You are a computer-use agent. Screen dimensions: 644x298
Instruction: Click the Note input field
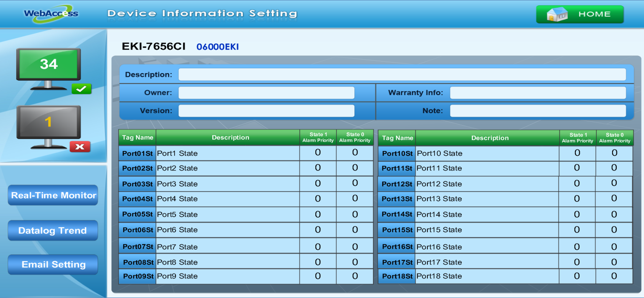click(538, 111)
